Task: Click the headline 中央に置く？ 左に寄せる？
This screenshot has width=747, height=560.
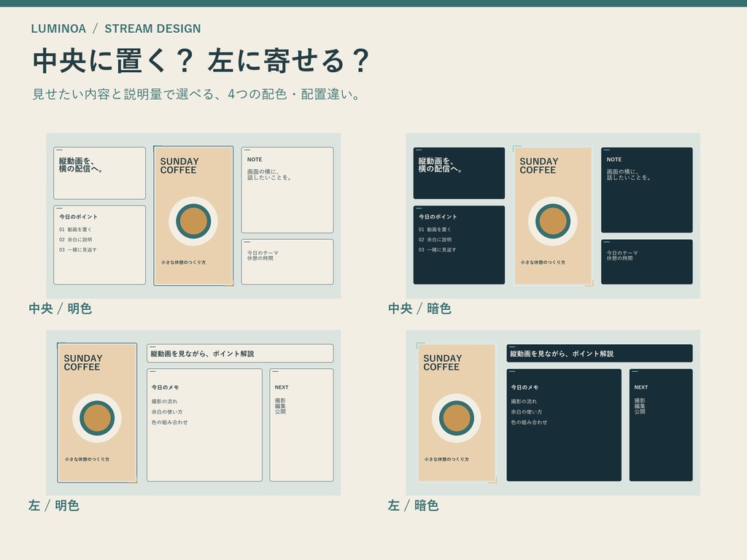Action: (x=201, y=61)
